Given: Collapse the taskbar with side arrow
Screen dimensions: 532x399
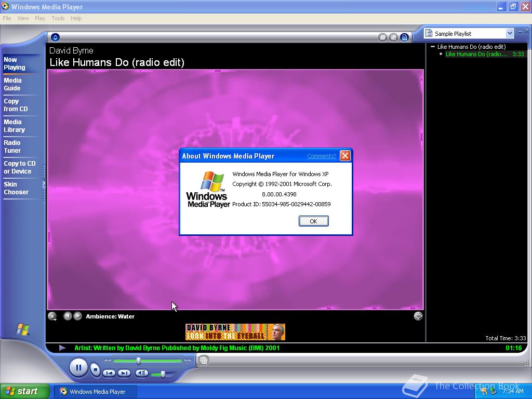Looking at the screenshot, I should click(44, 183).
